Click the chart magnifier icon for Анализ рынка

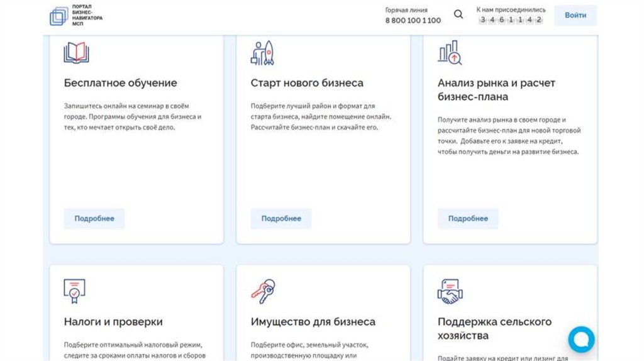pyautogui.click(x=450, y=53)
